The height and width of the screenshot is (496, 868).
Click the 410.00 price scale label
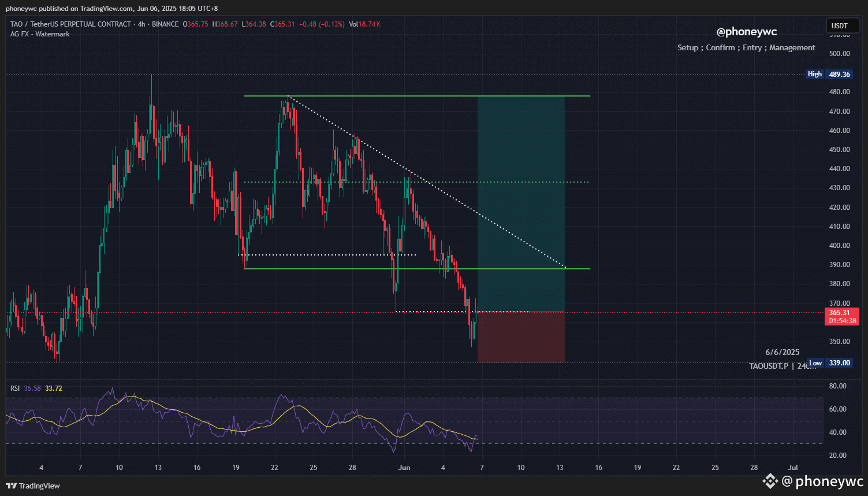tap(840, 227)
